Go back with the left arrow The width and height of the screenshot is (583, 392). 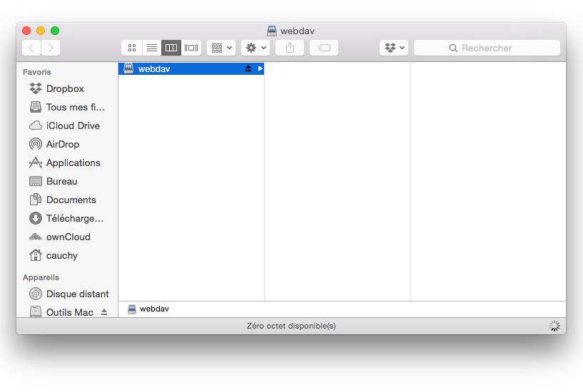pyautogui.click(x=31, y=48)
